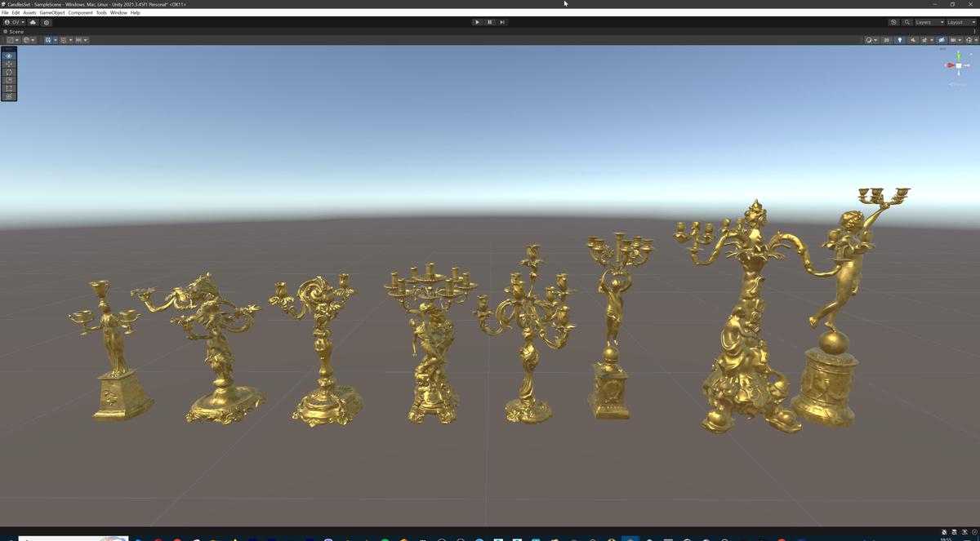Open the handle rotation dropdown
The image size is (980, 541).
(29, 40)
